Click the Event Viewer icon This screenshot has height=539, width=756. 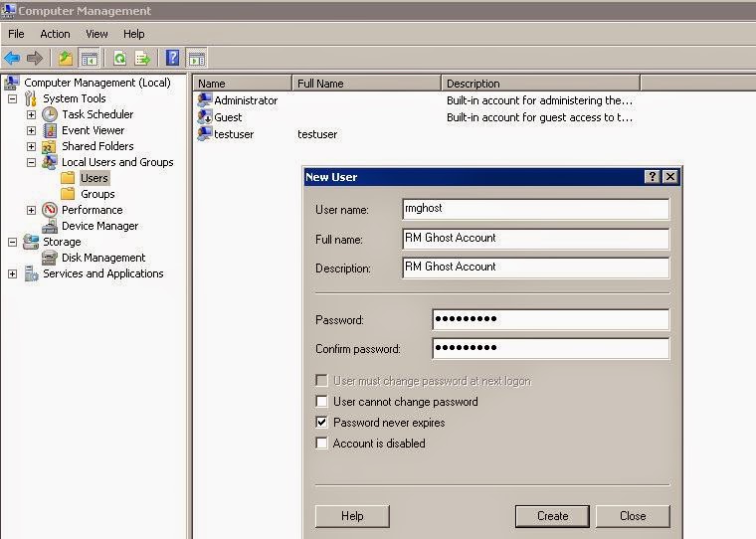pos(50,130)
